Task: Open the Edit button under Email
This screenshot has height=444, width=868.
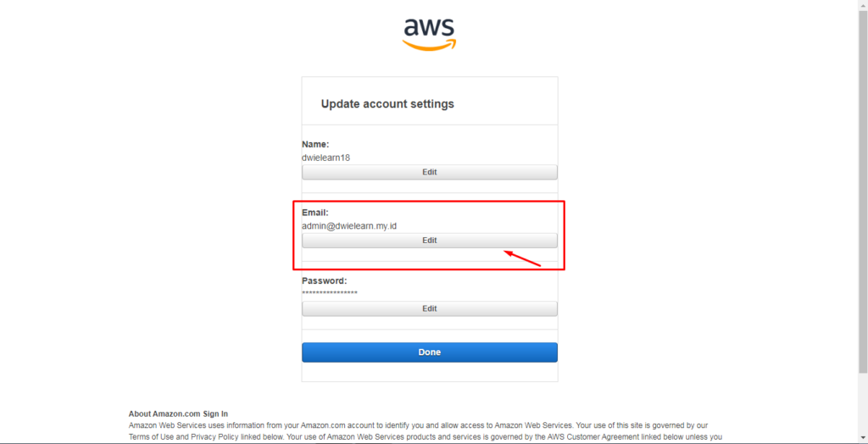Action: pyautogui.click(x=430, y=241)
